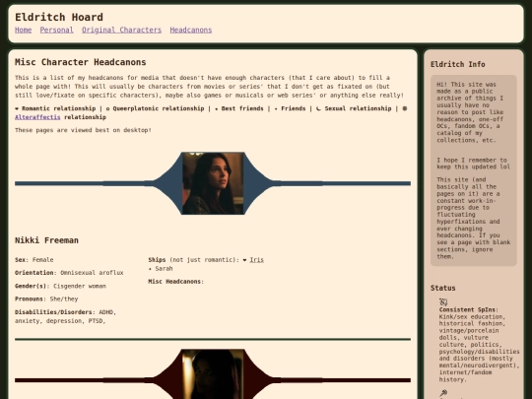The height and width of the screenshot is (399, 532).
Task: Click the icon below the SpIns list
Action: tap(443, 393)
